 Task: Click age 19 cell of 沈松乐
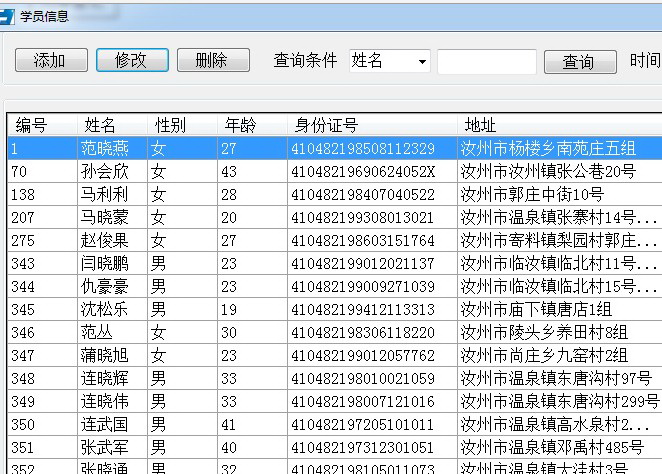(x=252, y=309)
